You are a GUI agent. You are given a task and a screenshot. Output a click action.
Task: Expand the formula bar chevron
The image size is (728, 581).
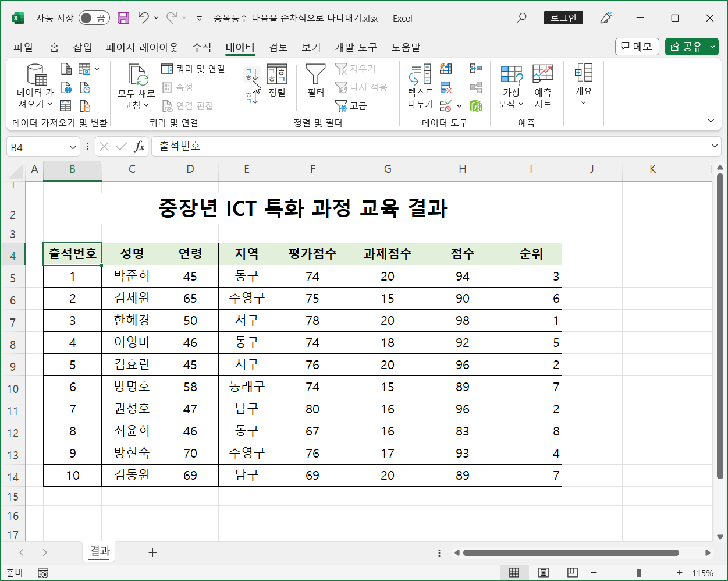pos(715,146)
